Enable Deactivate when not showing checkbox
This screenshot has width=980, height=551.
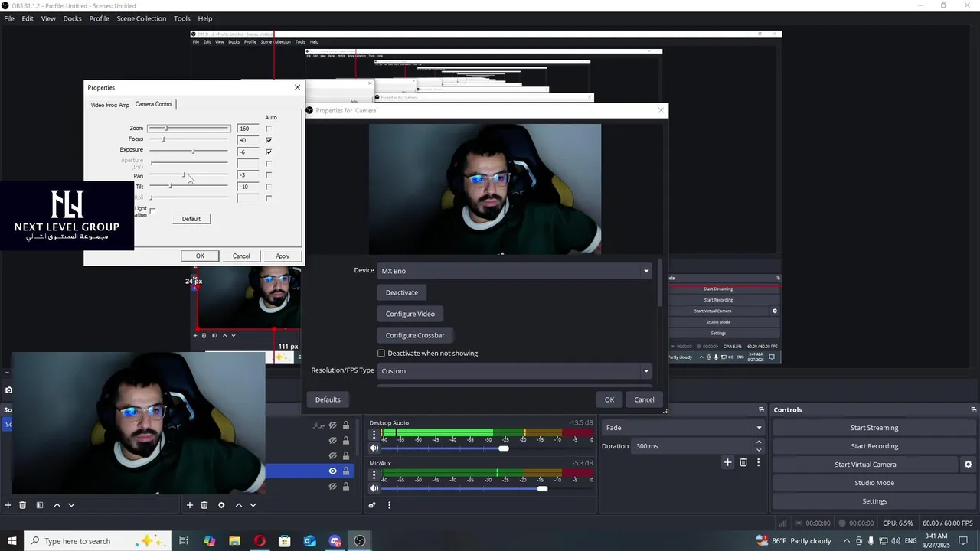pos(381,354)
